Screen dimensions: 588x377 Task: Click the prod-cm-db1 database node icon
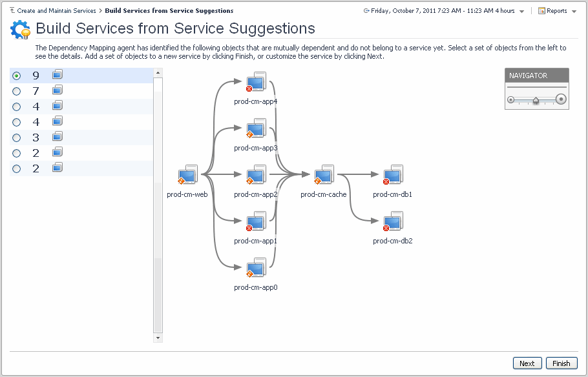(393, 175)
